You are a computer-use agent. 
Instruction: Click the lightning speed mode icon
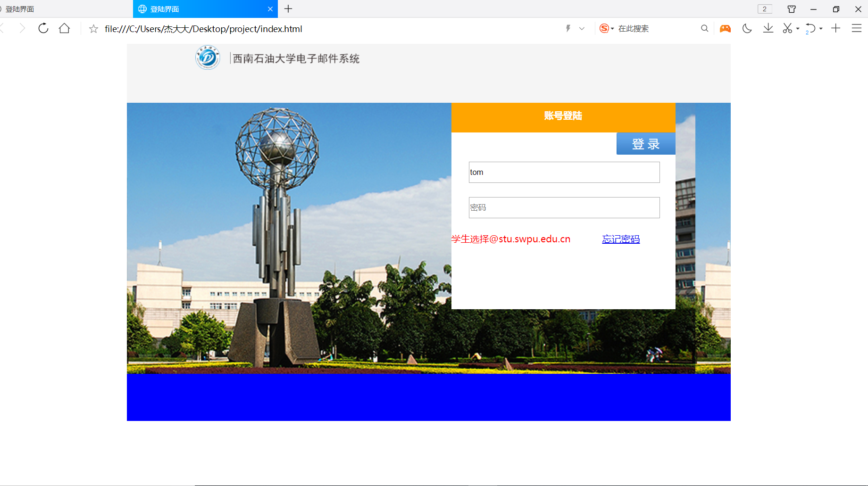tap(568, 28)
